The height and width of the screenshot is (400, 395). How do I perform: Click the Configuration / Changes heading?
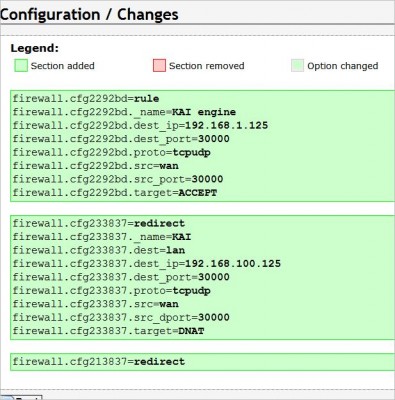tap(89, 14)
